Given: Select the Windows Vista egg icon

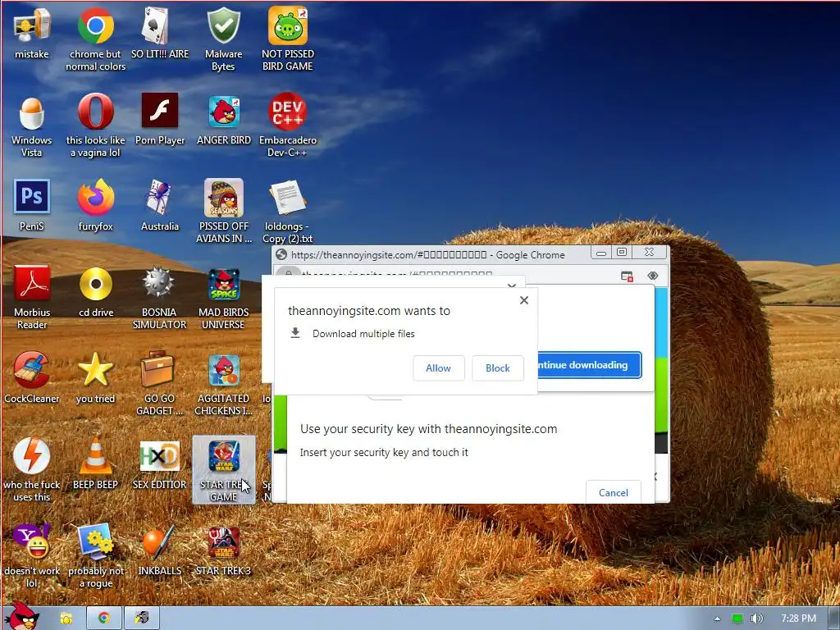Looking at the screenshot, I should coord(32,126).
